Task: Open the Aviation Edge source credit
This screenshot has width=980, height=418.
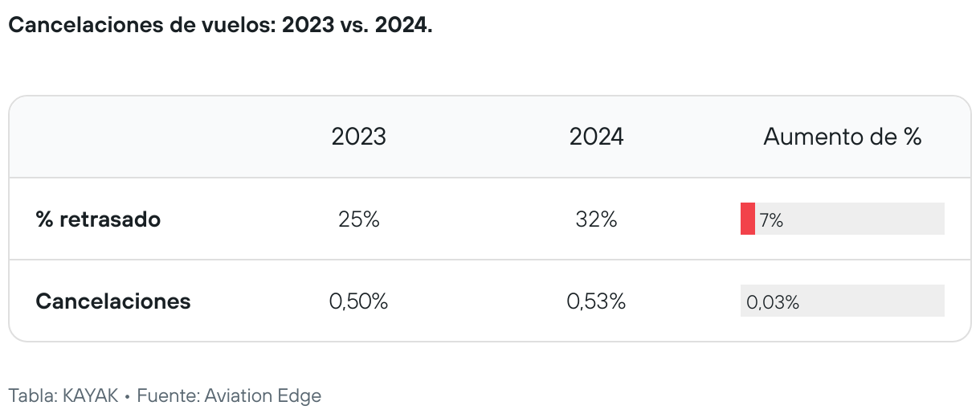Action: (263, 395)
